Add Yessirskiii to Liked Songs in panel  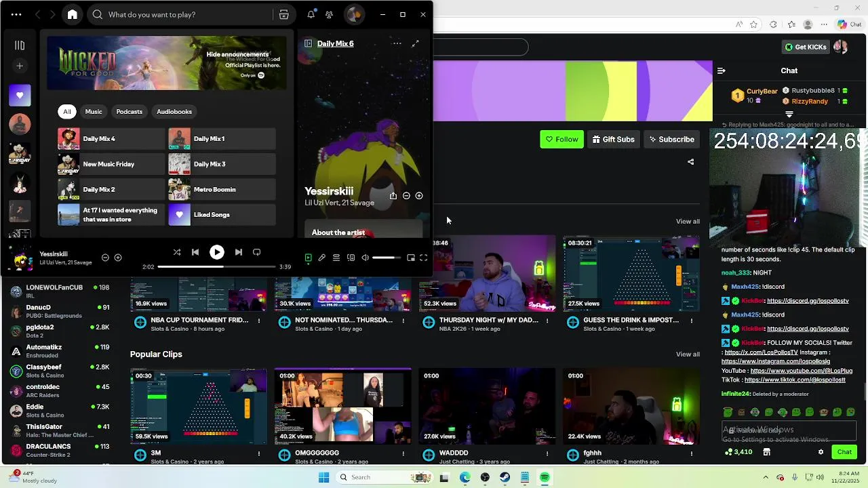coord(419,196)
